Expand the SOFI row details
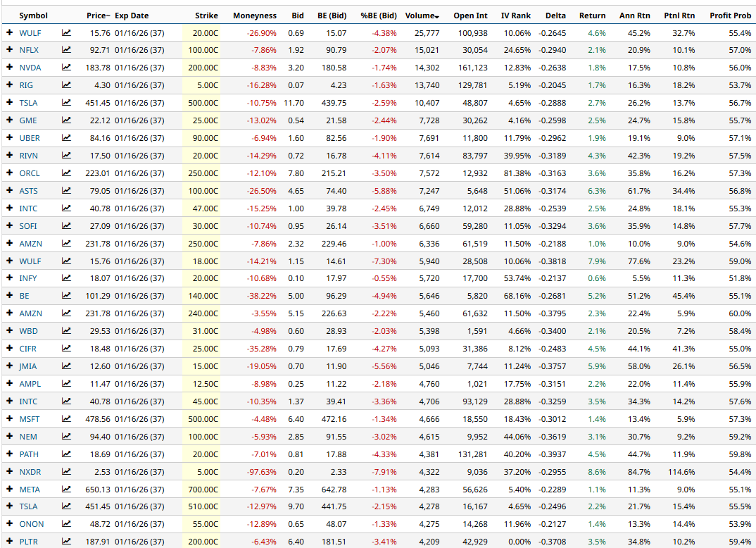Viewport: 756px width, 548px height. pyautogui.click(x=9, y=225)
